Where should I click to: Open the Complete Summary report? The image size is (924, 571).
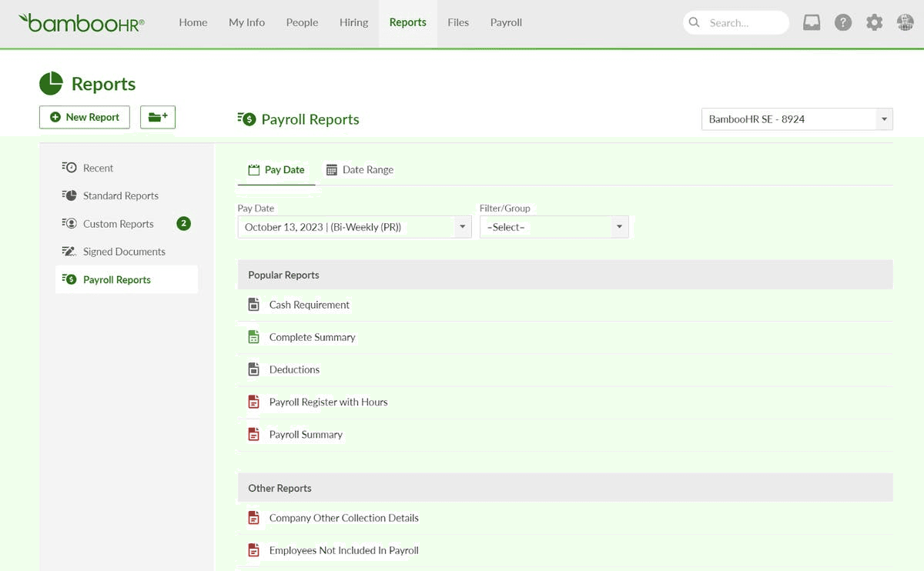pos(313,337)
